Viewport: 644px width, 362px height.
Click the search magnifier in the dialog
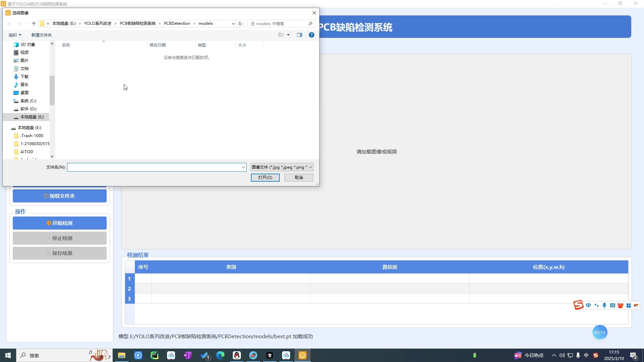click(310, 23)
